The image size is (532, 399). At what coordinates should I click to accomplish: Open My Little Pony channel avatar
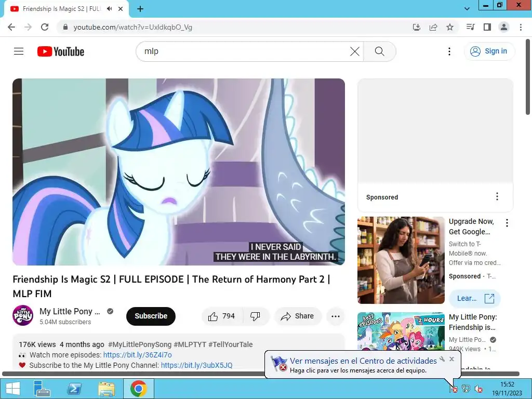tap(23, 315)
